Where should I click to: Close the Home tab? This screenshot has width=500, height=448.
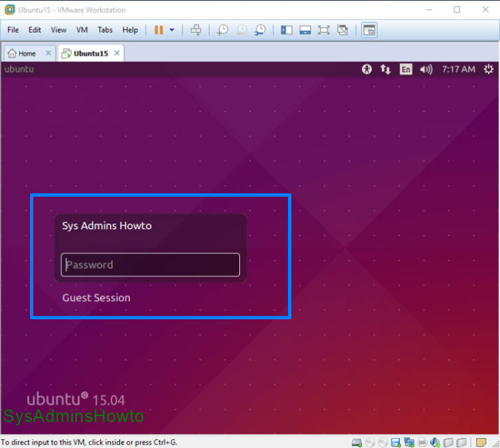point(49,53)
